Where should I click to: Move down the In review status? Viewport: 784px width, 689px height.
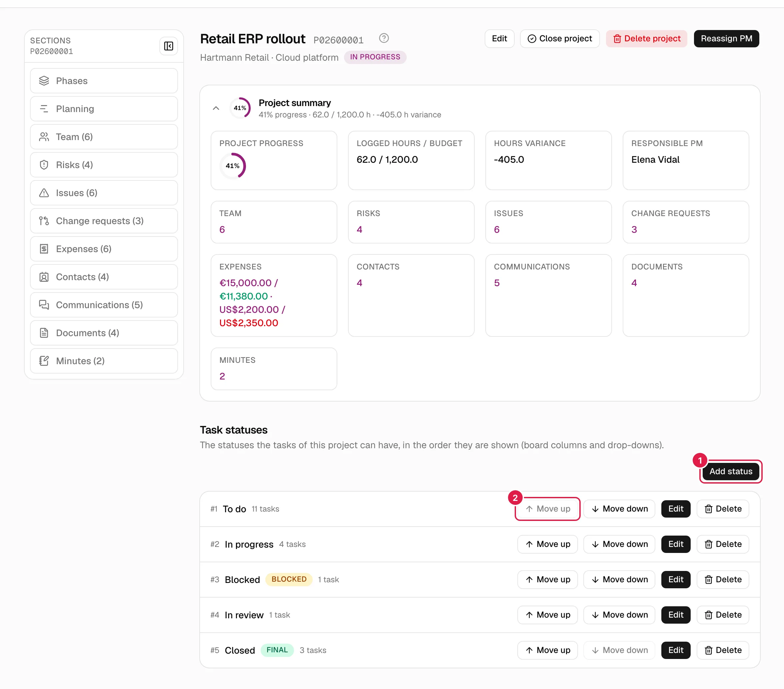point(619,615)
